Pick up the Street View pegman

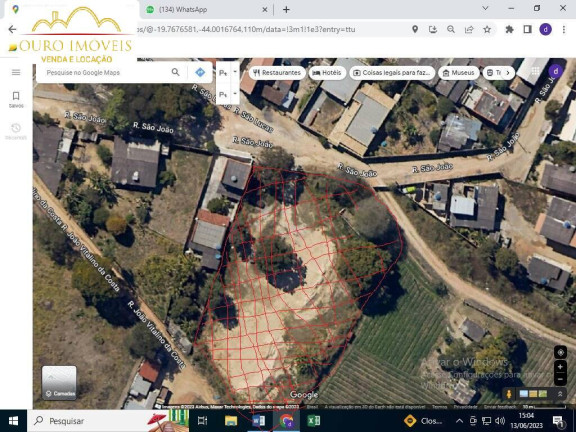(x=509, y=394)
